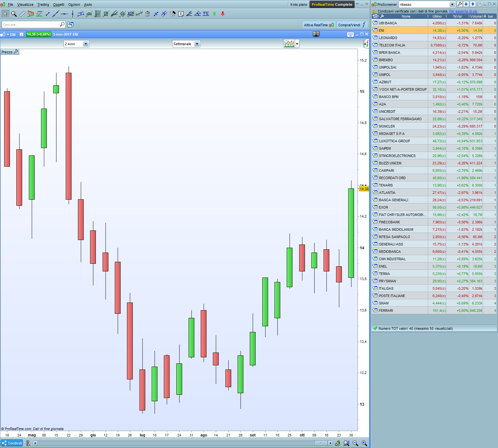This screenshot has width=498, height=448.
Task: Select the ENEL screener row
Action: point(434,266)
